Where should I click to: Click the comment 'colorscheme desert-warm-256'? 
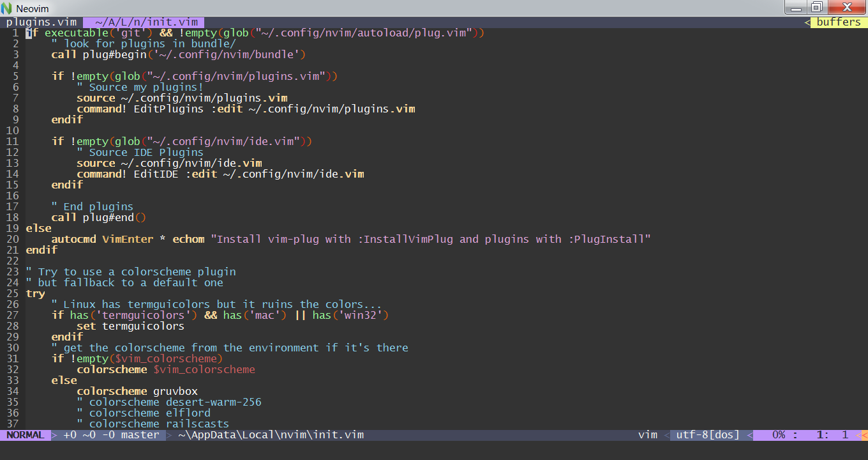tap(169, 402)
